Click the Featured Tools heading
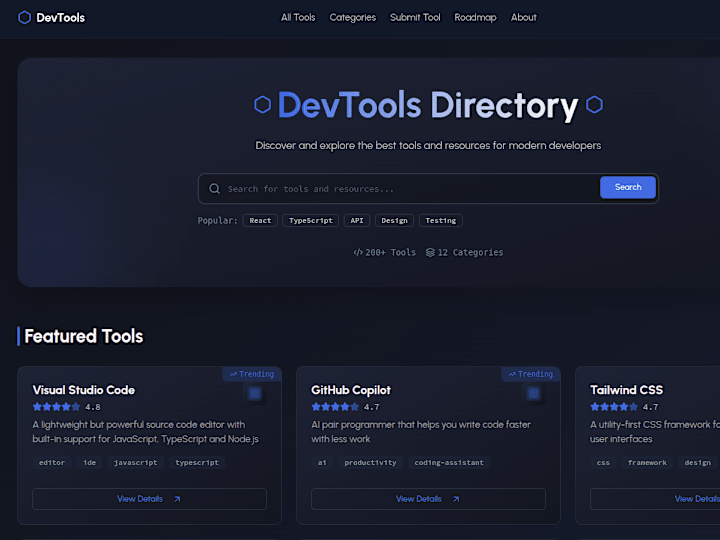The width and height of the screenshot is (720, 540). click(84, 336)
